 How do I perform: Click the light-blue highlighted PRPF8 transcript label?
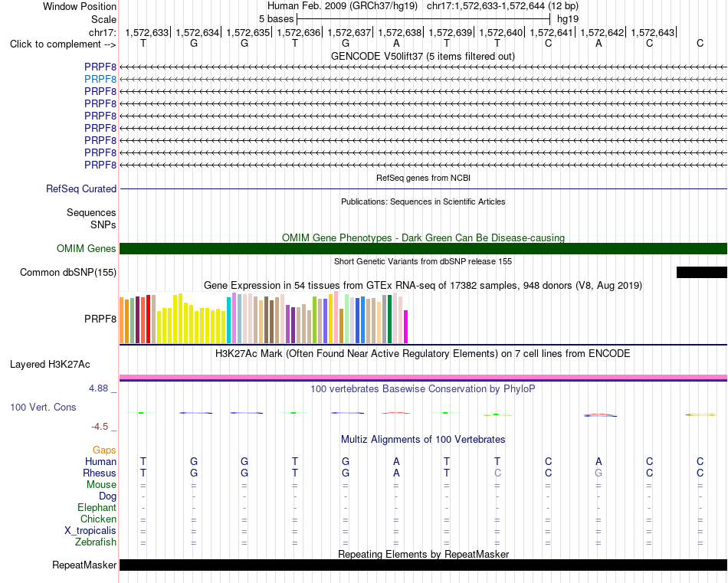pyautogui.click(x=100, y=80)
